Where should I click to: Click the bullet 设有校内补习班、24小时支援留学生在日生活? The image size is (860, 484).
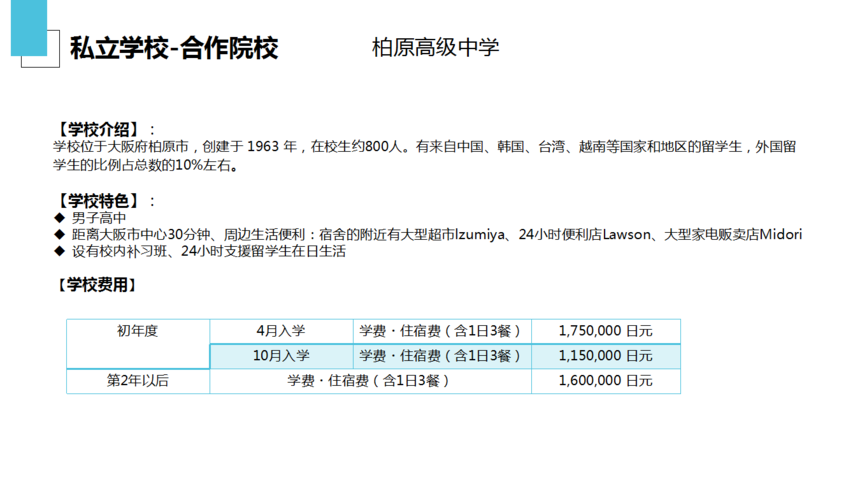coord(209,251)
